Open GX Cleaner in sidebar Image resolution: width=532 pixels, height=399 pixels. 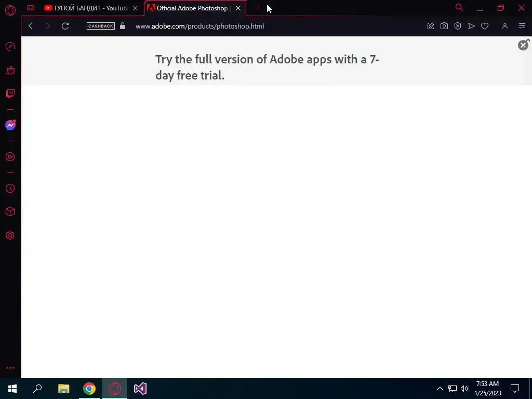[x=10, y=70]
